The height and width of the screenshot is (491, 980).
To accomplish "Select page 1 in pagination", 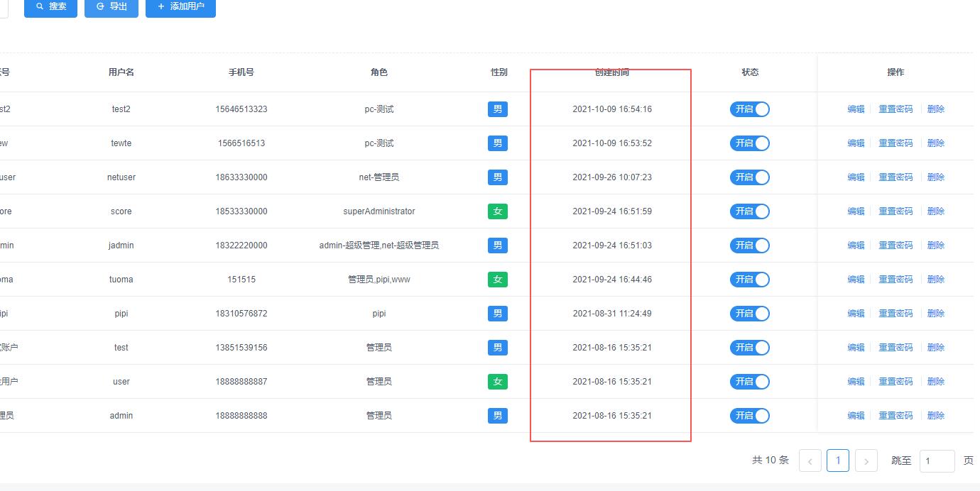I will [838, 461].
